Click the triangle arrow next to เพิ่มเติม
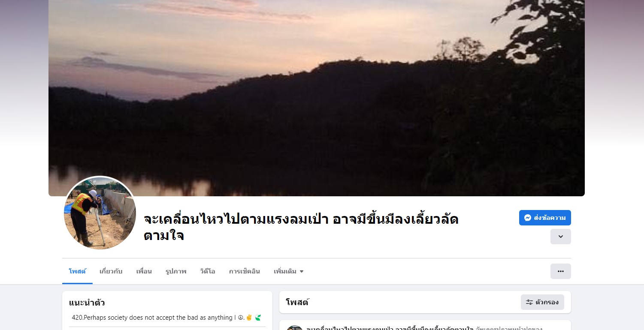 pos(302,272)
